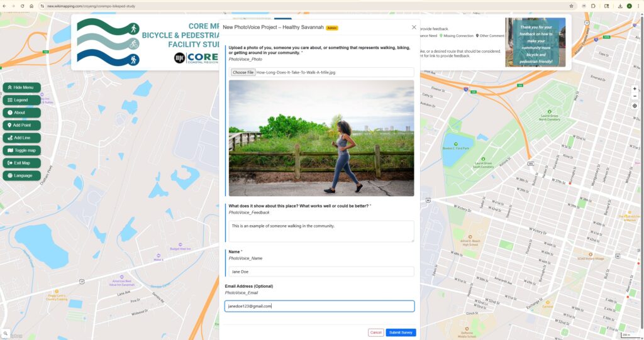Cancel the survey form
Image resolution: width=644 pixels, height=340 pixels.
pos(375,332)
